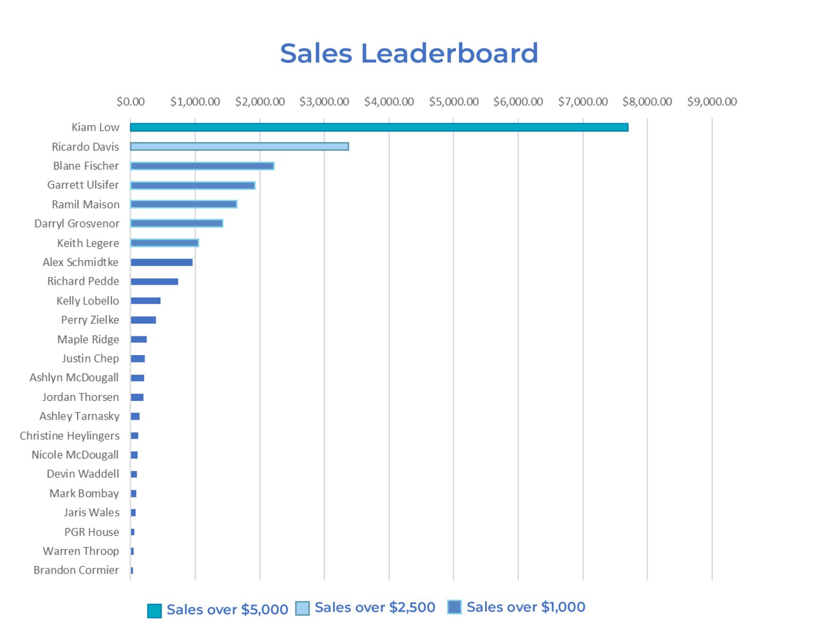Click the blue Sales over $1,000 legend swatch
The height and width of the screenshot is (644, 819).
[454, 607]
